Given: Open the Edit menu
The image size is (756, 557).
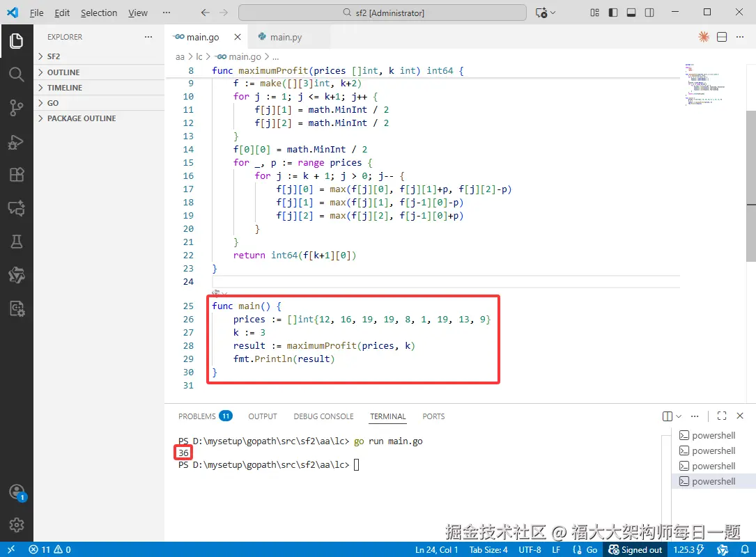Looking at the screenshot, I should coord(62,13).
